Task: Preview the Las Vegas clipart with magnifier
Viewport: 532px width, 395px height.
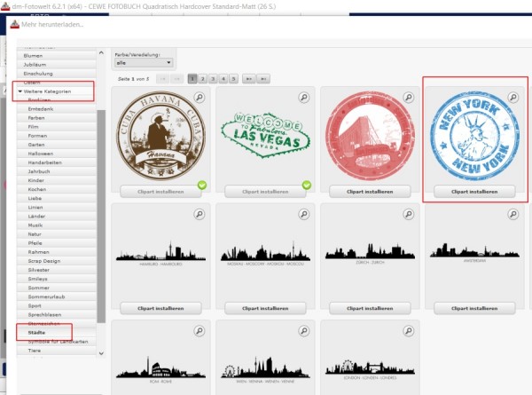Action: point(304,98)
